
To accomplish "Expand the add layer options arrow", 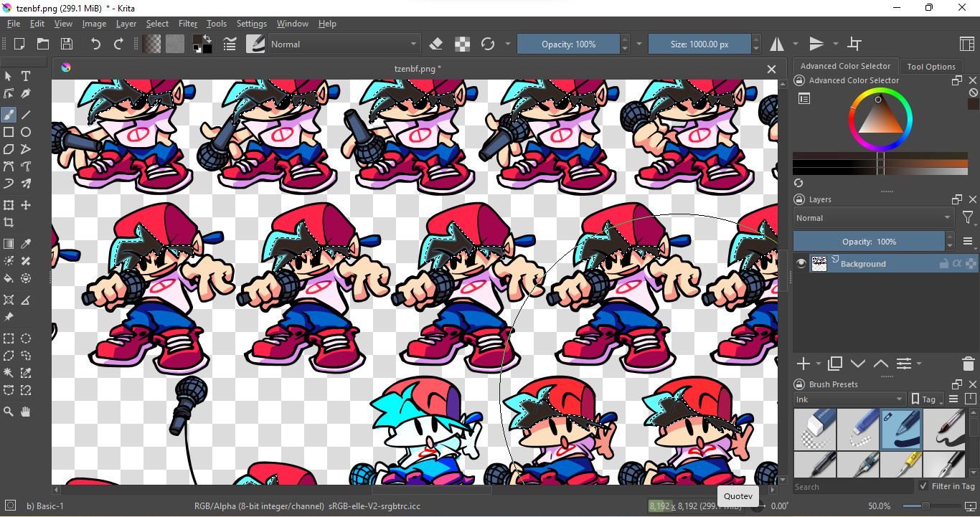I will coord(818,364).
